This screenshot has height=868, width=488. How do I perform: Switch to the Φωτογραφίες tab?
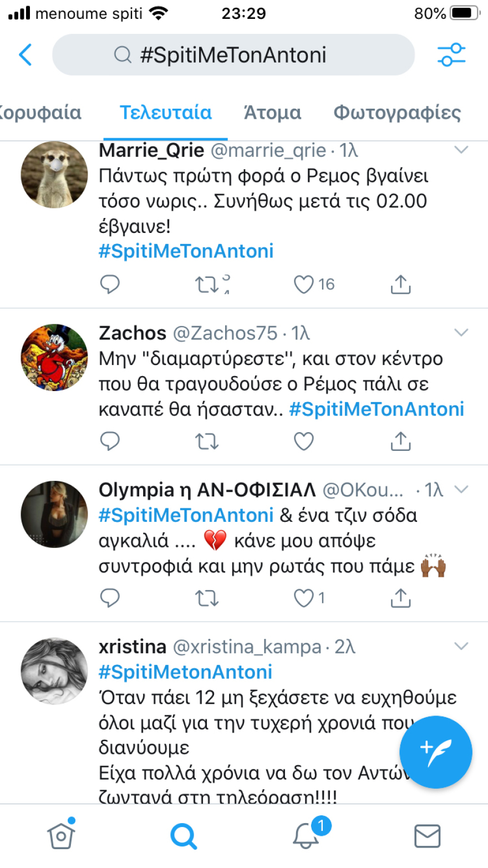click(x=396, y=113)
